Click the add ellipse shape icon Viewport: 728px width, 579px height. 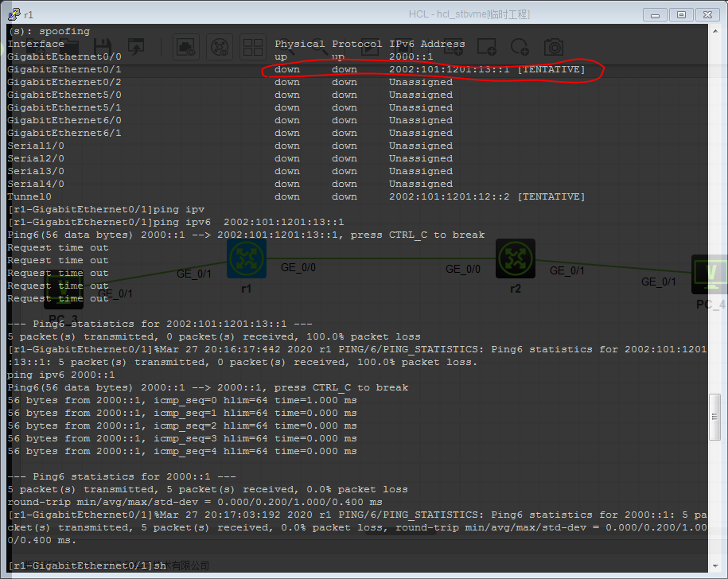(520, 47)
